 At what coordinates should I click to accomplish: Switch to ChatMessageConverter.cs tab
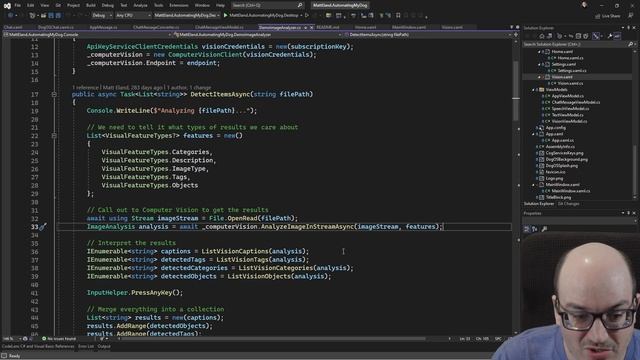[x=156, y=27]
